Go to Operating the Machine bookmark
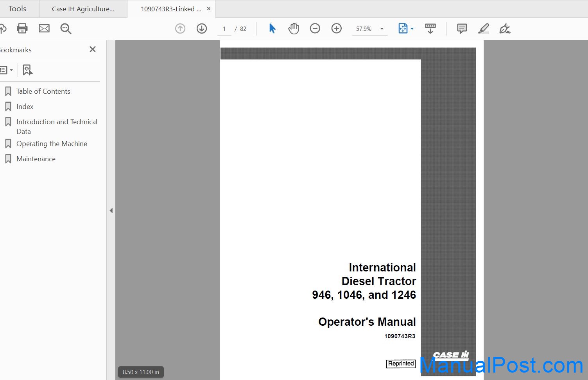This screenshot has width=588, height=380. click(x=52, y=144)
